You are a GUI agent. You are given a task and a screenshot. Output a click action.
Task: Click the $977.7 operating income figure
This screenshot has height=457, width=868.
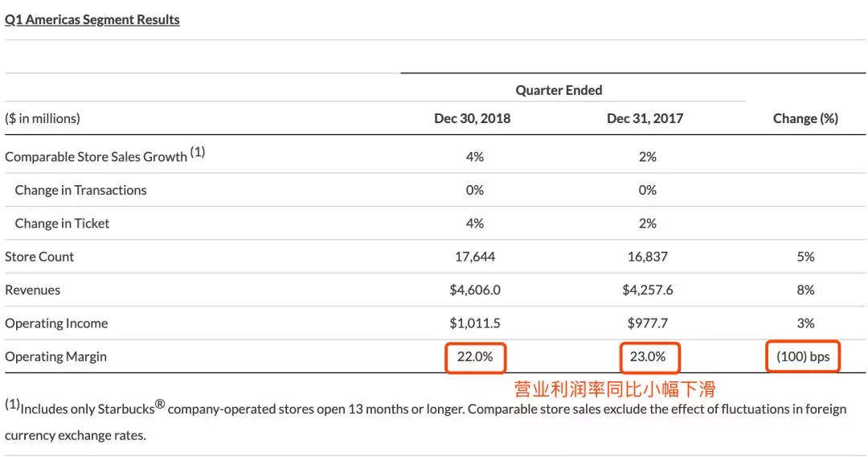648,323
